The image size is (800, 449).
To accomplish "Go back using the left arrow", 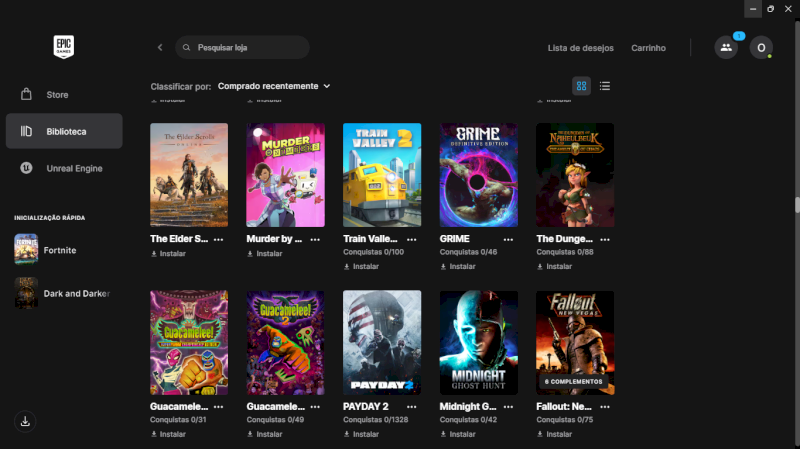I will [x=160, y=47].
